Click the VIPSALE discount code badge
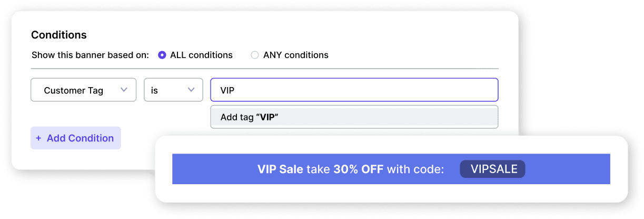The width and height of the screenshot is (644, 219). tap(492, 169)
